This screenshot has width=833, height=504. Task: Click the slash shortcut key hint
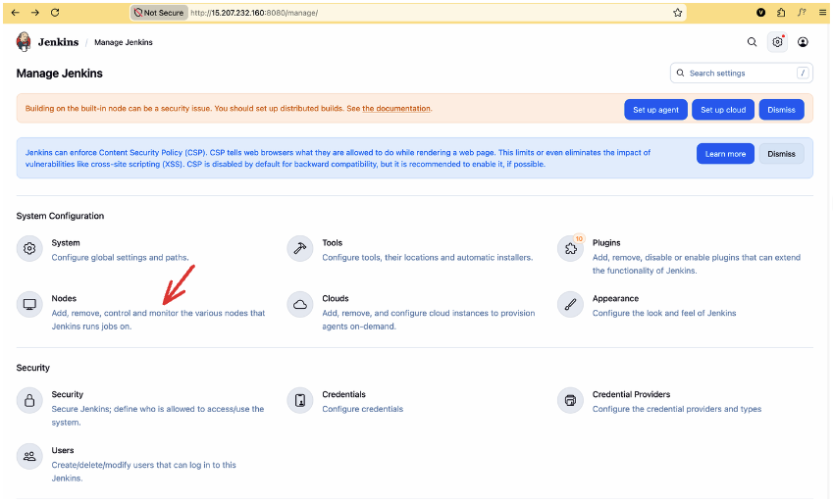[803, 74]
